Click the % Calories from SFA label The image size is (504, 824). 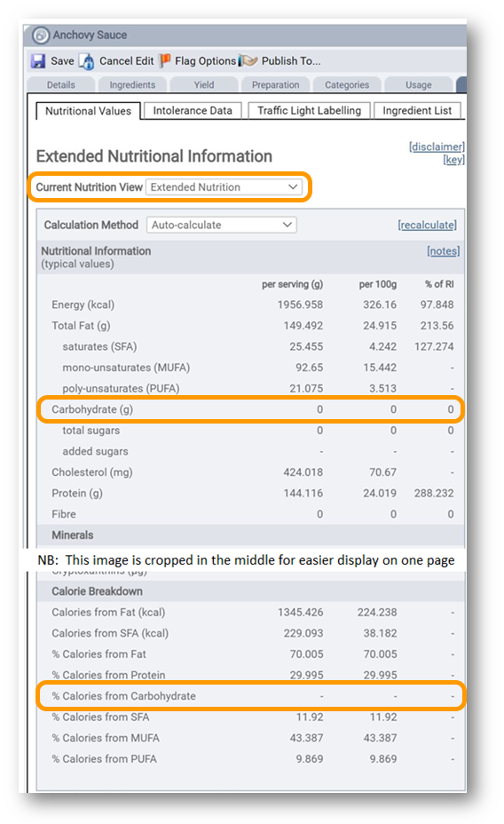[100, 717]
